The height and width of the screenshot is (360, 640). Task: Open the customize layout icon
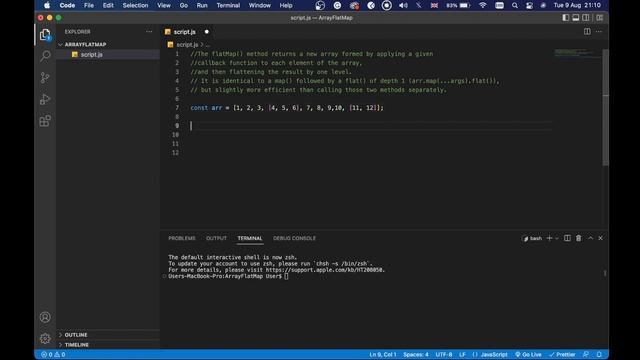pos(600,18)
